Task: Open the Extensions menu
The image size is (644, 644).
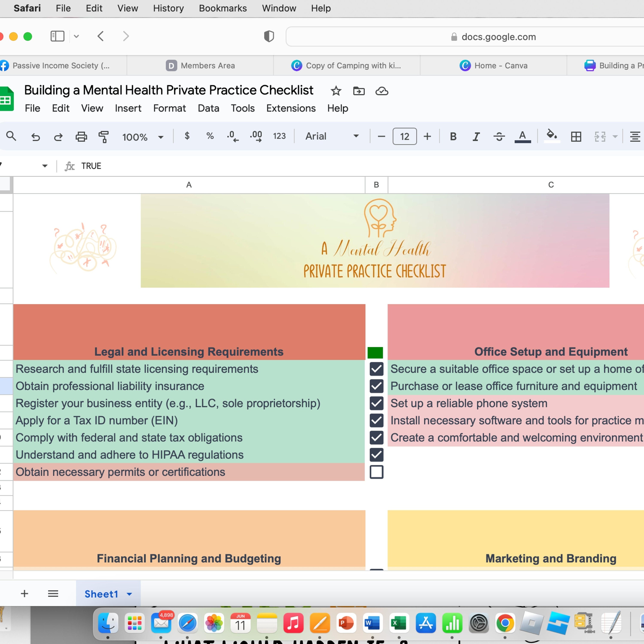Action: point(291,108)
